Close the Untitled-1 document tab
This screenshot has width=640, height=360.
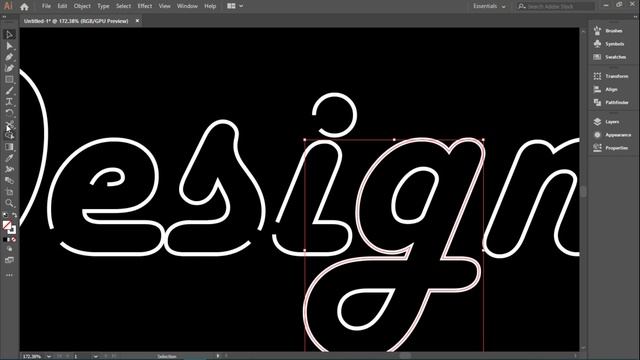(138, 21)
